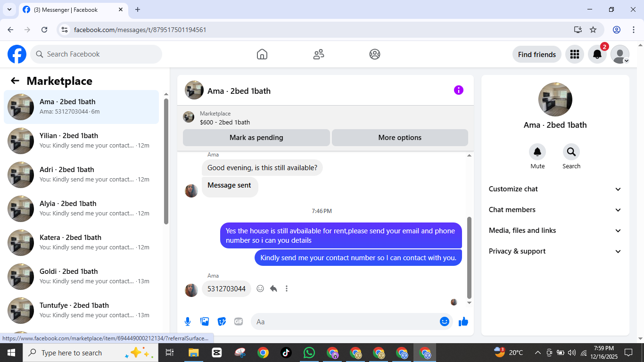Open the account menu profile picture
Image resolution: width=644 pixels, height=362 pixels.
point(620,54)
